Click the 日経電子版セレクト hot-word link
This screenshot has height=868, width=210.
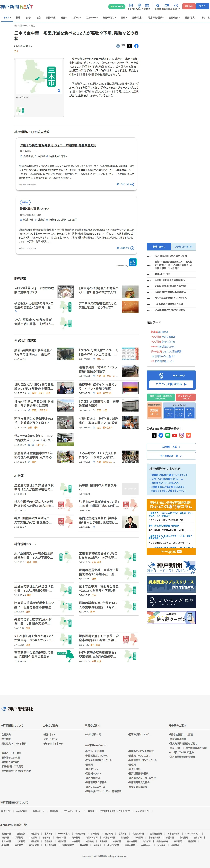[165, 361]
